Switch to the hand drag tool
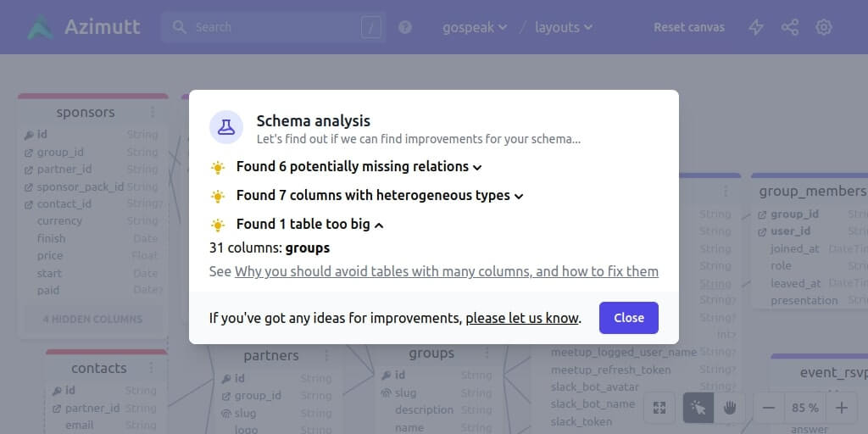The width and height of the screenshot is (868, 434). (730, 408)
